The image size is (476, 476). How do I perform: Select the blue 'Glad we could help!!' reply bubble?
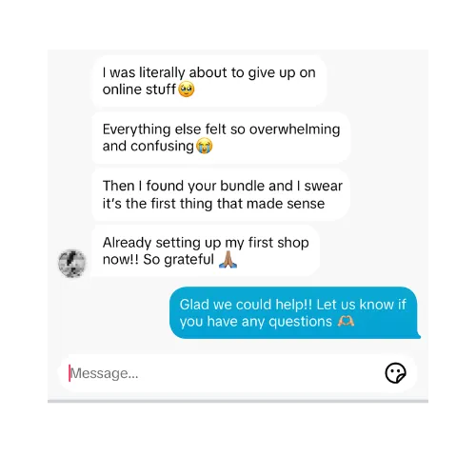[294, 313]
